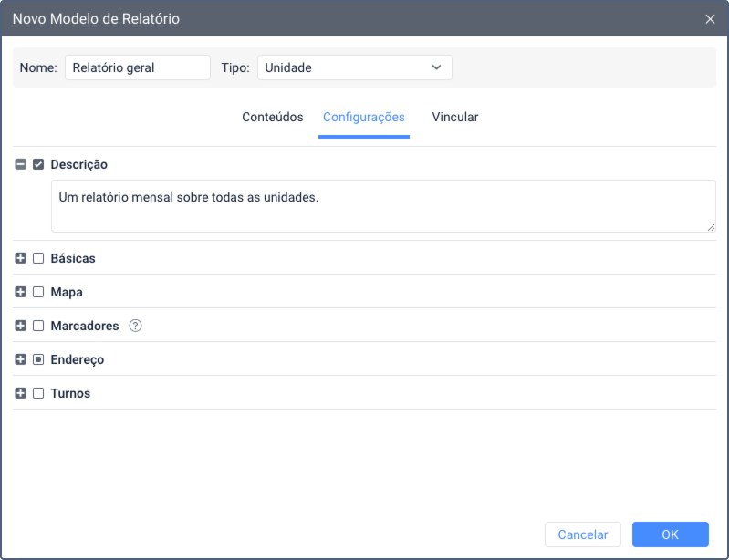Image resolution: width=729 pixels, height=560 pixels.
Task: Collapse the Descrição section
Action: point(21,165)
